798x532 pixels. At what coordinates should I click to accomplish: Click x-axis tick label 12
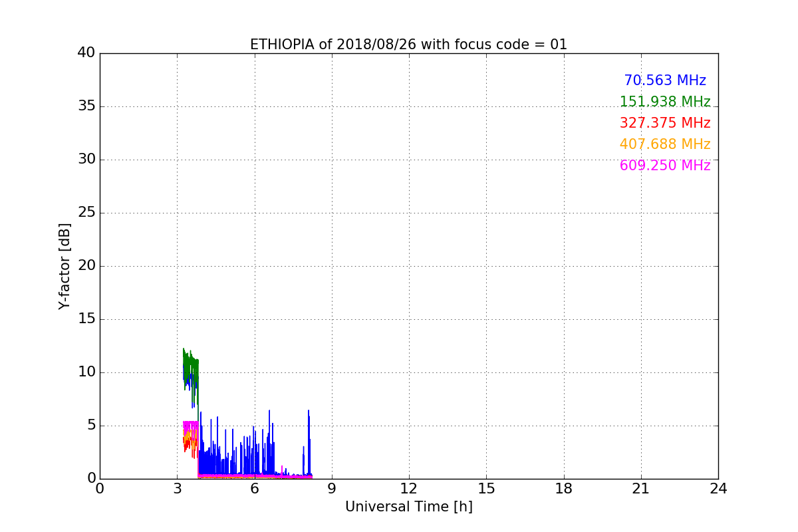tap(409, 489)
